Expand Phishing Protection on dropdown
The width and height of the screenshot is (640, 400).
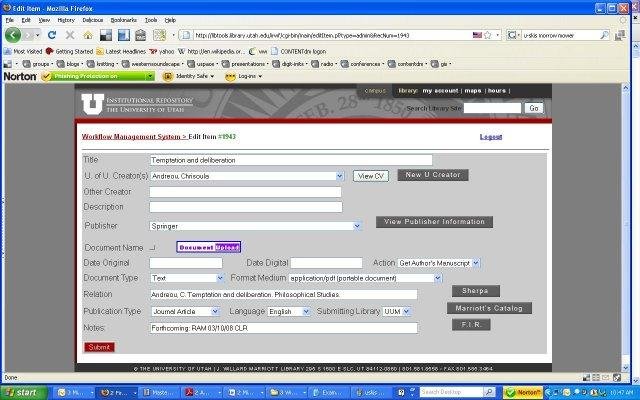click(150, 76)
